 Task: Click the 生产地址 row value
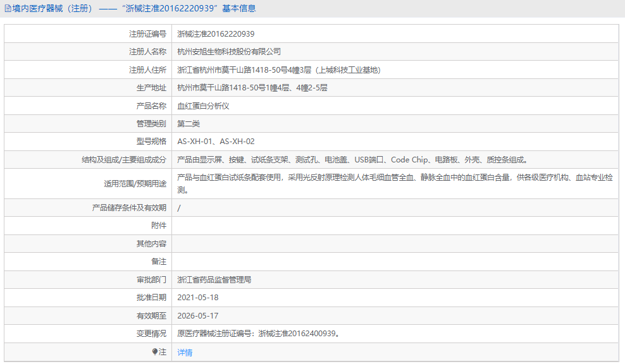[253, 87]
